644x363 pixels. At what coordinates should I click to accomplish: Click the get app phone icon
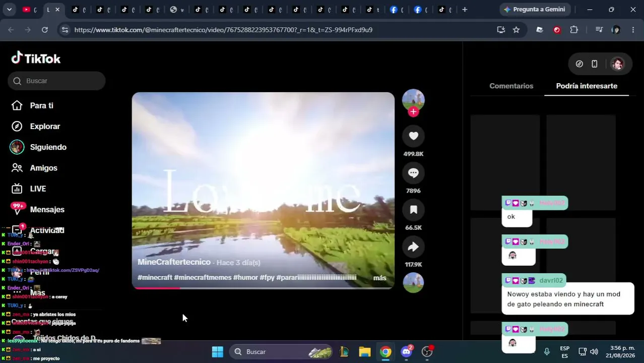(x=595, y=64)
